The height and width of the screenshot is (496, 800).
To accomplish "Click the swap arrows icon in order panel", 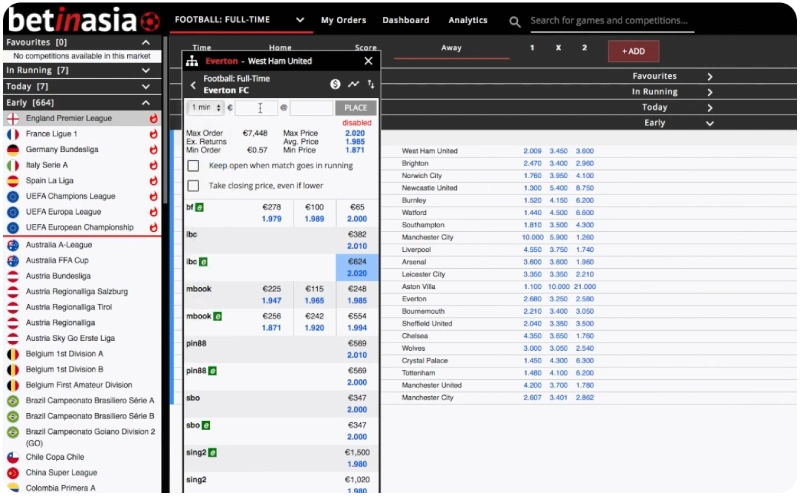I will tap(371, 84).
